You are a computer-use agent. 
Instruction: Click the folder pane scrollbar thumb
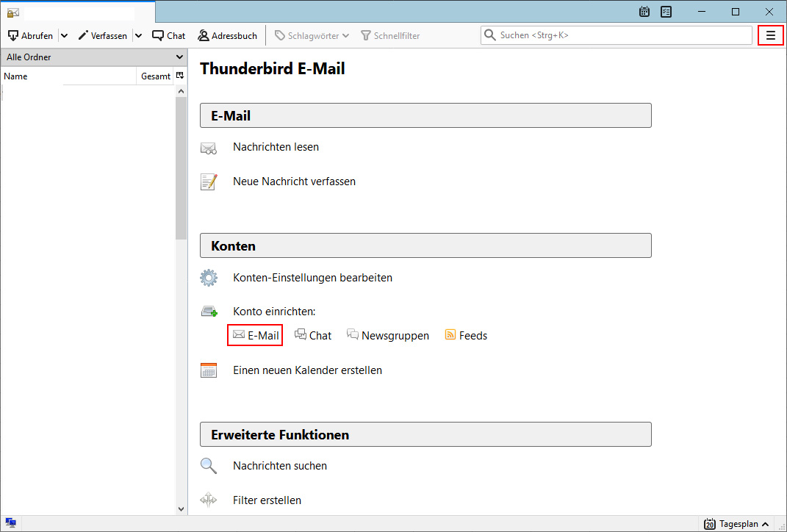tap(182, 168)
